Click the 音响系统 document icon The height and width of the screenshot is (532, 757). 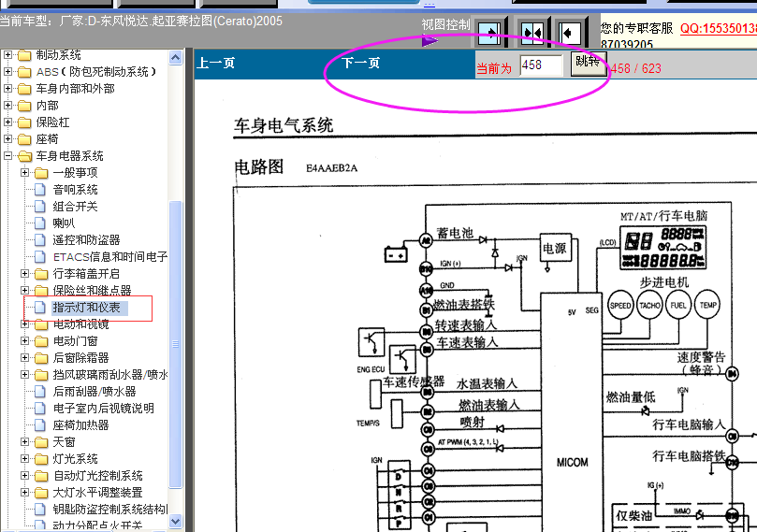pyautogui.click(x=40, y=190)
